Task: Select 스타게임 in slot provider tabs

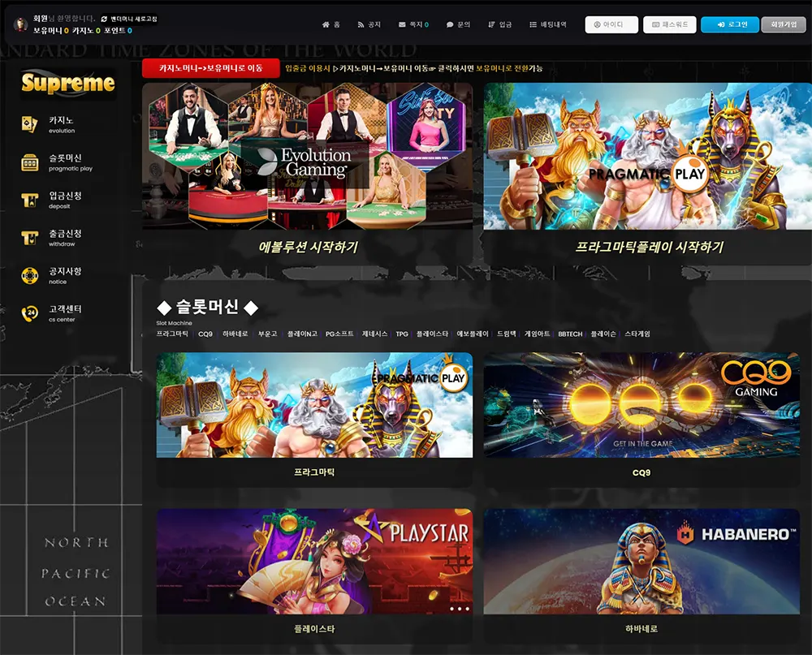Action: 637,334
